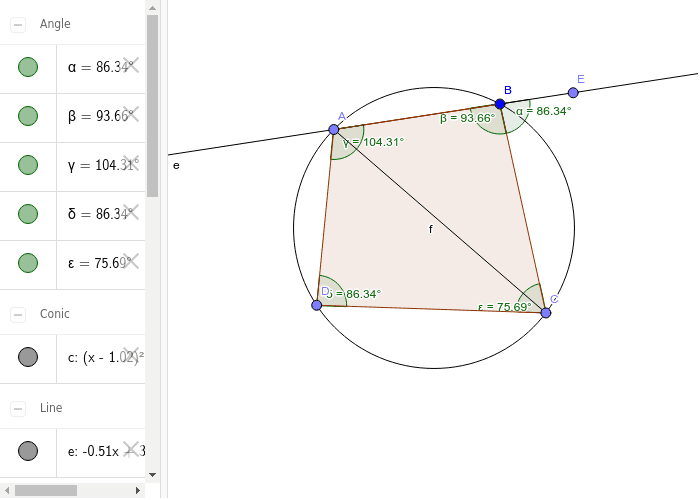Click the diagonal segment label f
Viewport: 700px width, 500px height.
point(430,229)
